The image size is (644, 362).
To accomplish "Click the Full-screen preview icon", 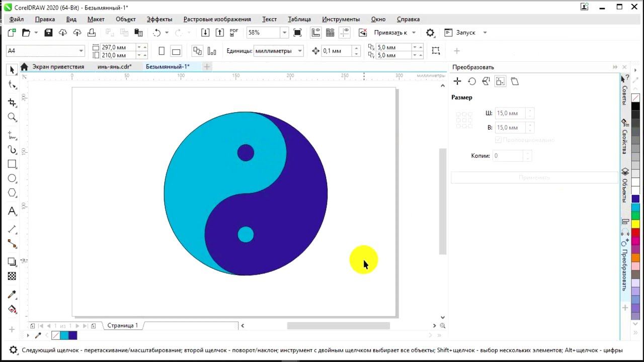I will pos(297,33).
